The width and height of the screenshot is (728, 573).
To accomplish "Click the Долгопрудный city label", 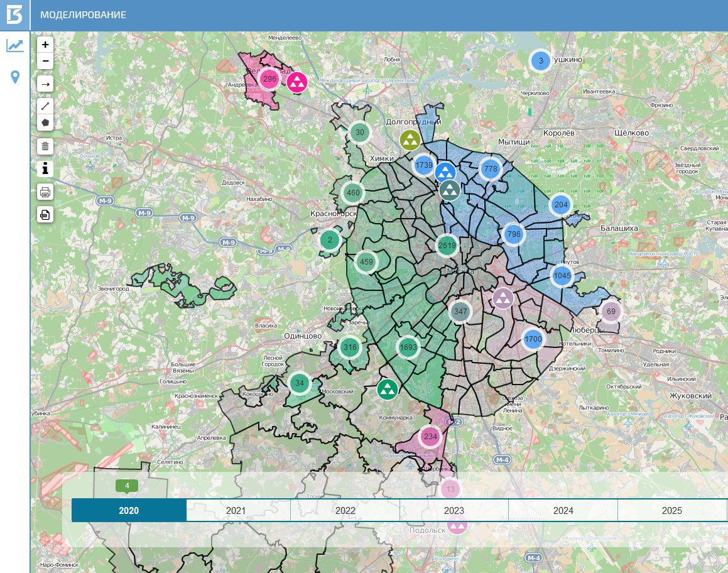I will coord(413,122).
